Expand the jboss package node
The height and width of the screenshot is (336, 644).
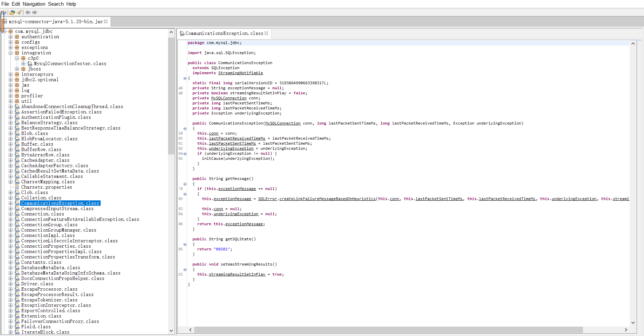[x=17, y=69]
